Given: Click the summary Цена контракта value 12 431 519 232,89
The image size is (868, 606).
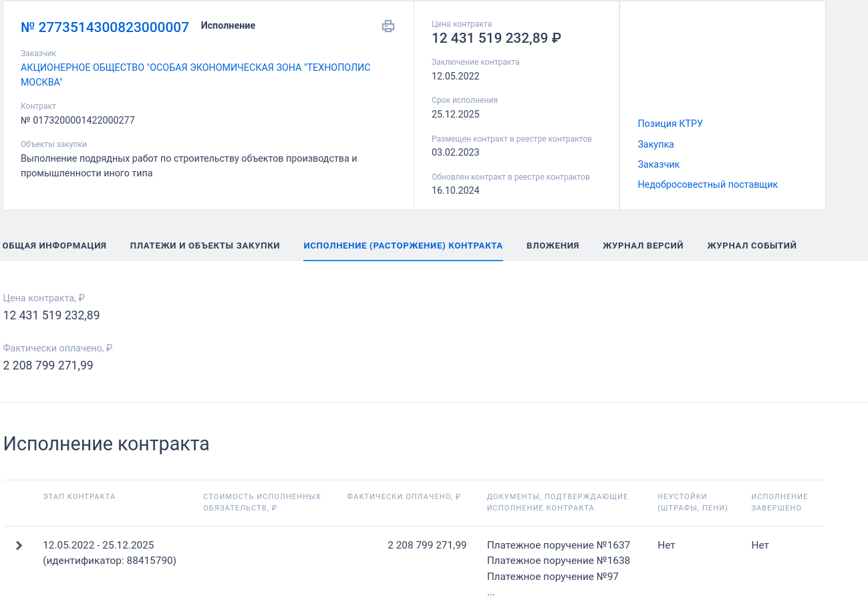Looking at the screenshot, I should [51, 315].
